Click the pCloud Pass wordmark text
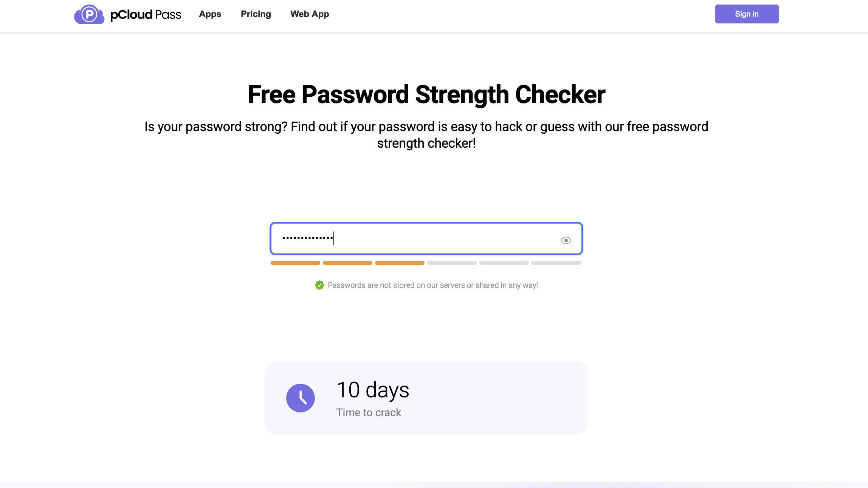Image resolution: width=868 pixels, height=488 pixels. point(145,14)
